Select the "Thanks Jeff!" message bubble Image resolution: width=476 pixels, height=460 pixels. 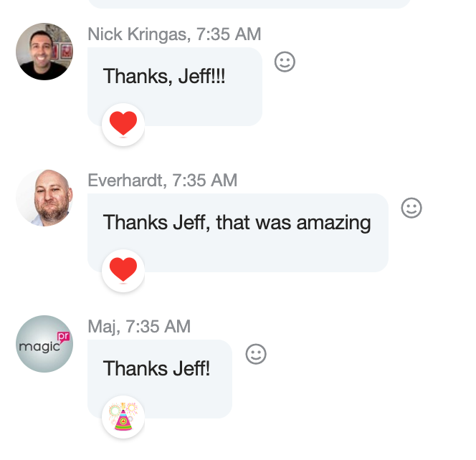[x=160, y=379]
